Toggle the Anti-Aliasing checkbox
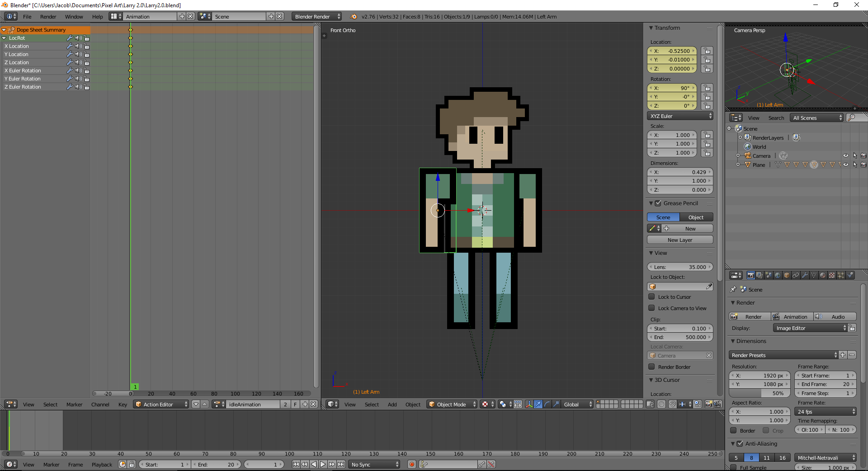 (x=740, y=443)
